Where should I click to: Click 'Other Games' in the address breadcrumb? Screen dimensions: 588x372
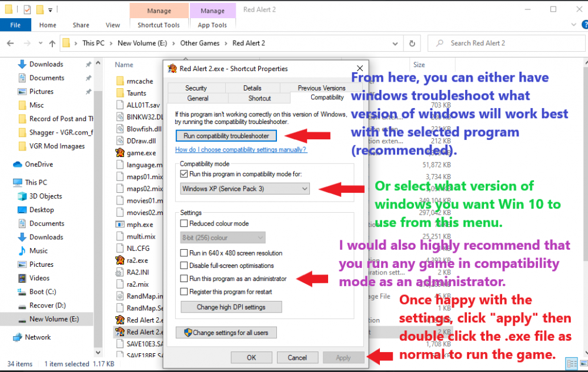coord(200,43)
